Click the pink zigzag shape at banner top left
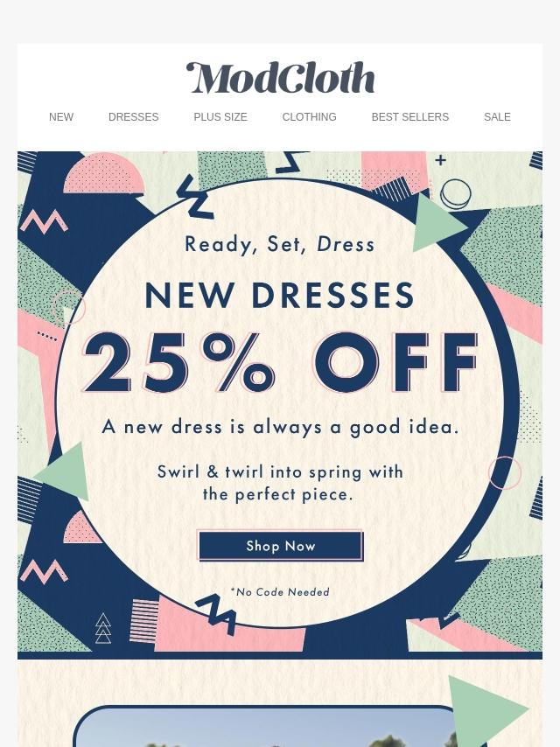 tap(44, 221)
